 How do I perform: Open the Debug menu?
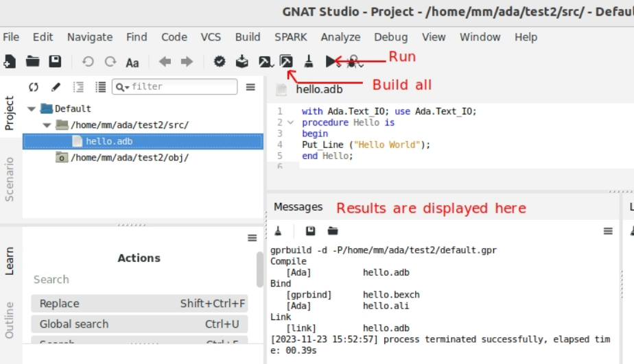[x=390, y=37]
